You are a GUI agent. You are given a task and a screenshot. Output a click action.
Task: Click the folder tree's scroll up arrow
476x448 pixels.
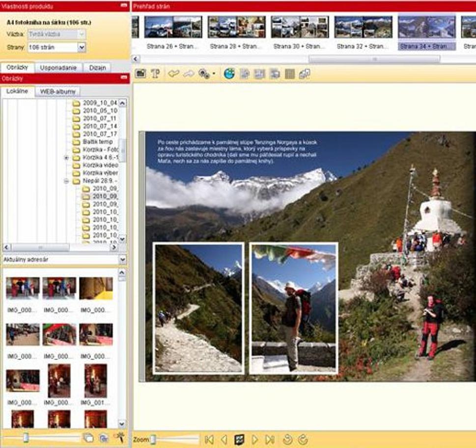pyautogui.click(x=122, y=103)
